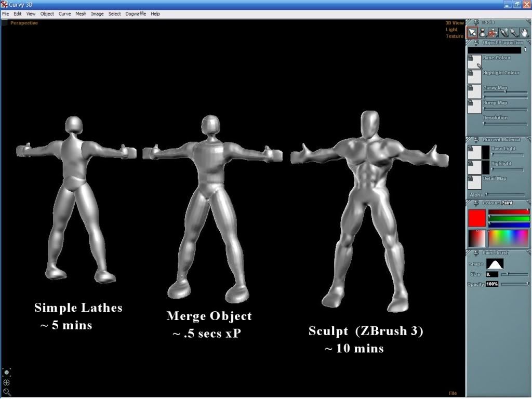This screenshot has width=532, height=399.
Task: Collapse the Current Material panel
Action: click(x=469, y=140)
